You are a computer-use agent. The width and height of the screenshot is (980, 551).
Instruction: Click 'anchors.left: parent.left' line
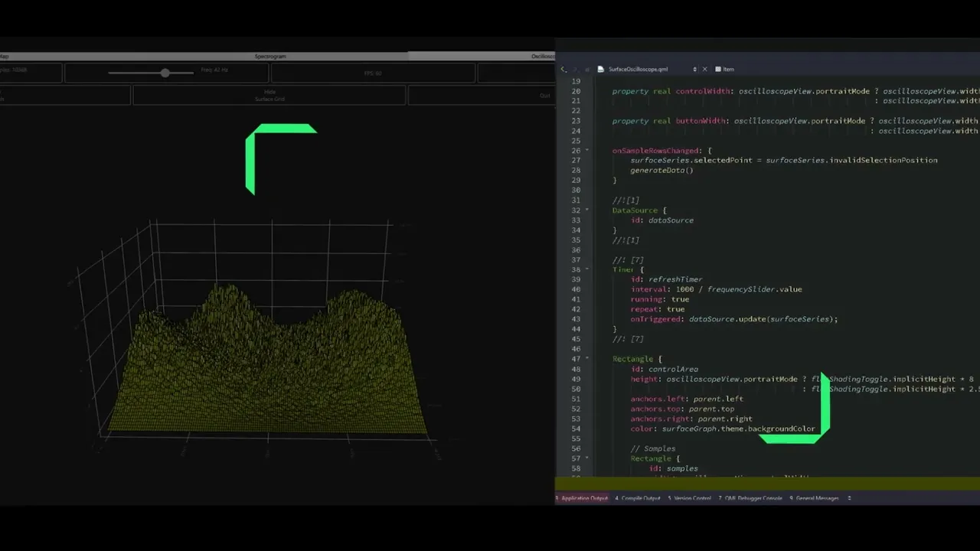pyautogui.click(x=687, y=399)
